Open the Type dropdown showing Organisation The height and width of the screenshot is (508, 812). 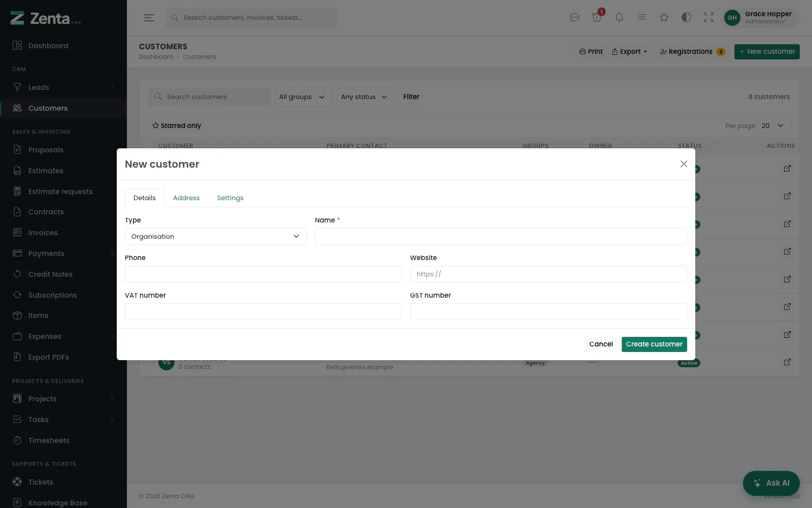click(x=216, y=236)
